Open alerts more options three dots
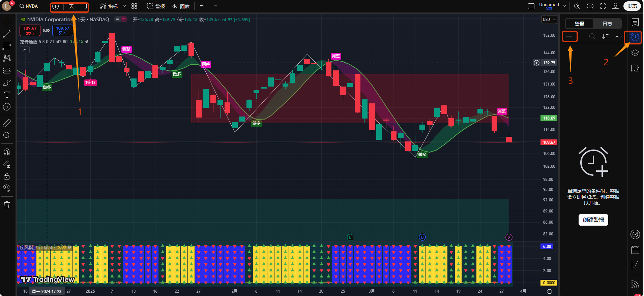The image size is (644, 296). 618,36
